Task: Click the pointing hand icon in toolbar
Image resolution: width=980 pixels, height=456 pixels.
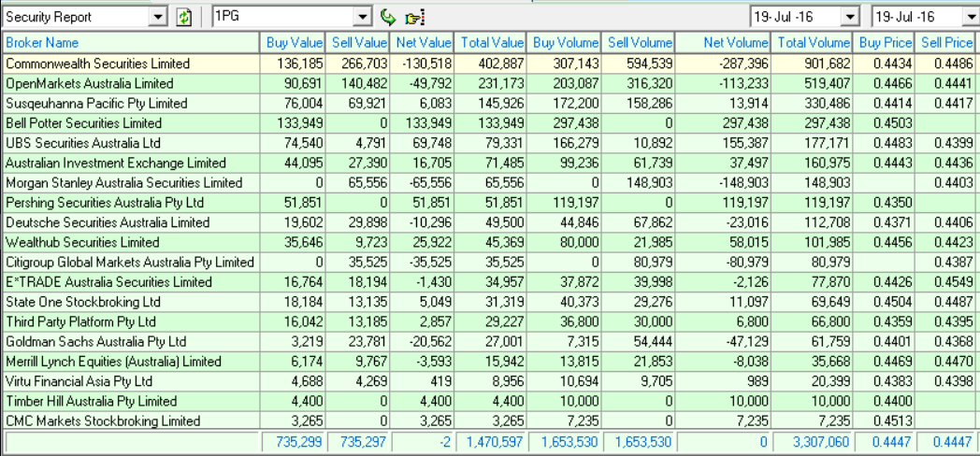Action: pos(414,18)
